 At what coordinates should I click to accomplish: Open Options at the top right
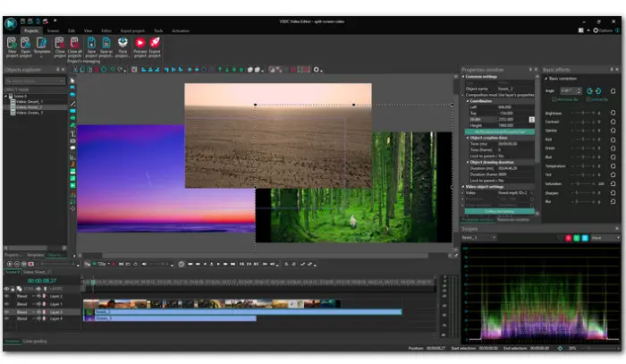[603, 30]
